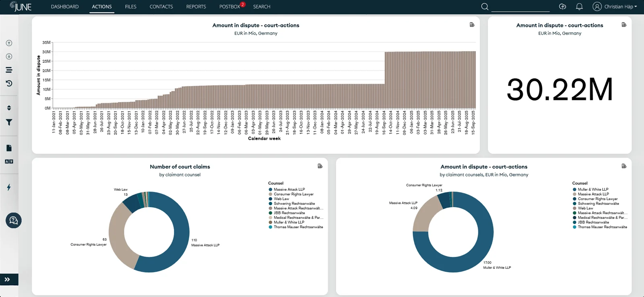Click the circled up-arrow sidebar icon
This screenshot has height=297, width=644.
9,43
